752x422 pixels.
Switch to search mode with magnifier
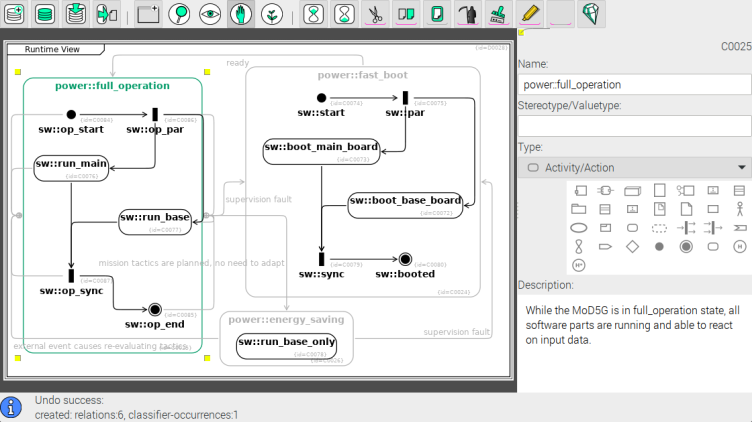pyautogui.click(x=179, y=14)
